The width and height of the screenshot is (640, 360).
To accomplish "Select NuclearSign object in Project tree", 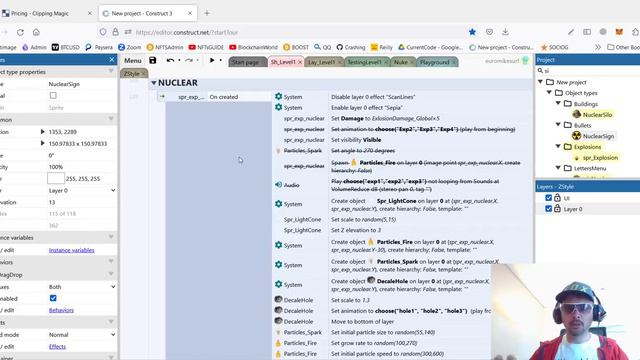I will pos(598,136).
